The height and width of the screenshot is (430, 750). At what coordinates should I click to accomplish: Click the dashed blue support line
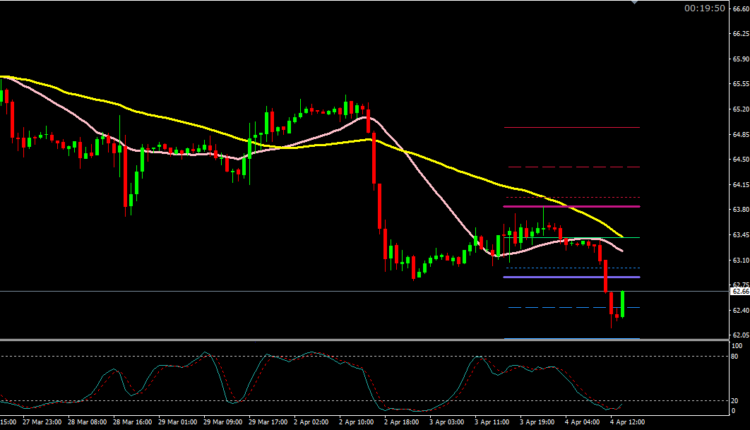pyautogui.click(x=560, y=308)
